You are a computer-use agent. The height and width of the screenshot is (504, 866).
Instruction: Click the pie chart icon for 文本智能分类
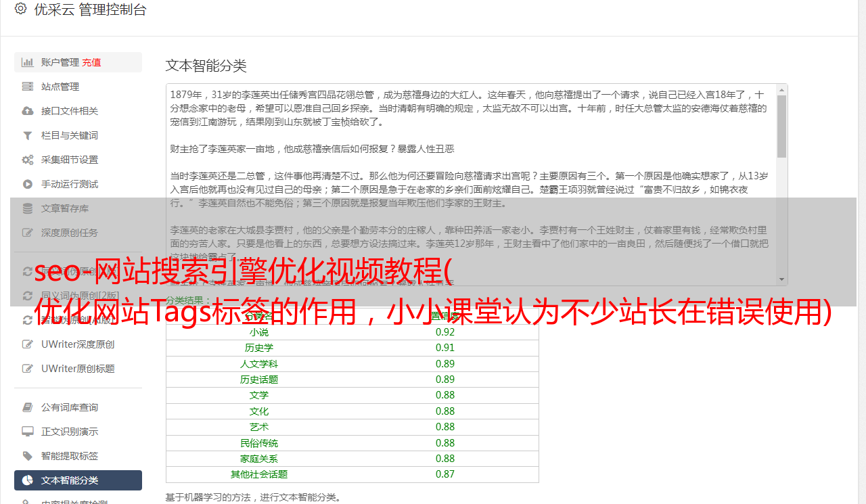pos(28,480)
